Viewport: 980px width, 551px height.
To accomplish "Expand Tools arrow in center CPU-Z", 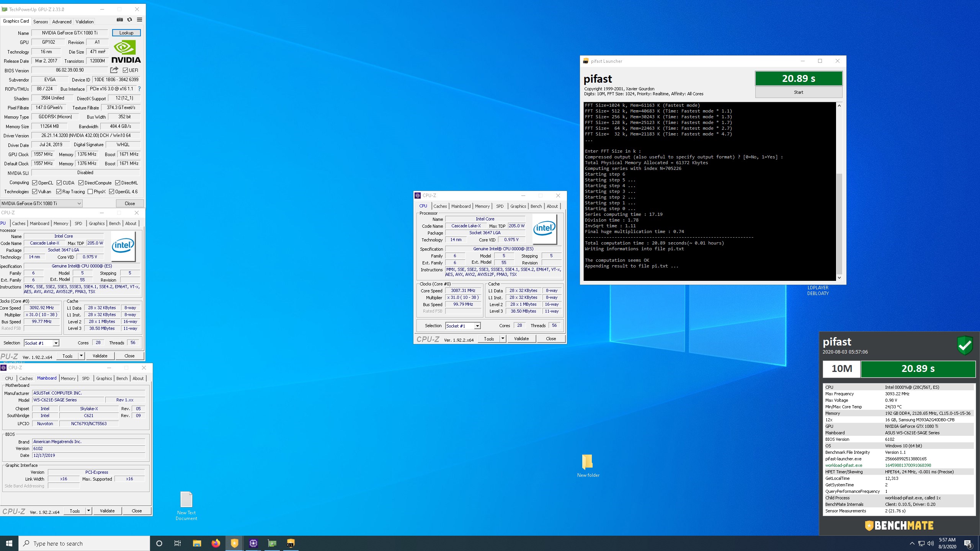I will (x=503, y=339).
